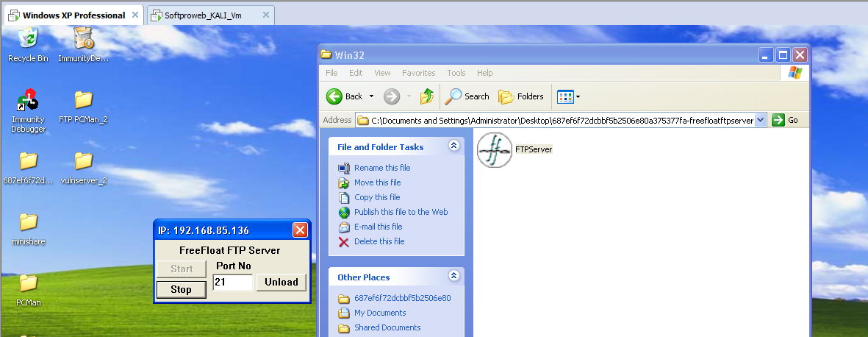
Task: Open Shared Documents in Other Places
Action: (x=387, y=327)
